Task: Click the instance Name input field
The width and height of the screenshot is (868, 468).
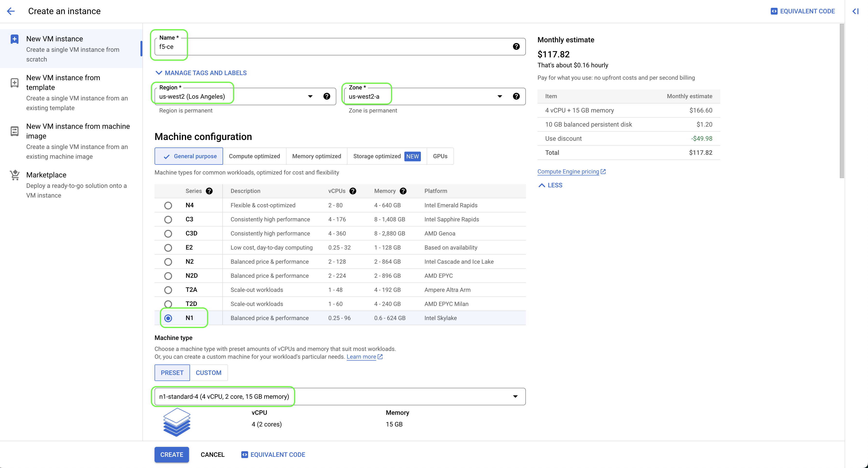Action: (x=337, y=47)
